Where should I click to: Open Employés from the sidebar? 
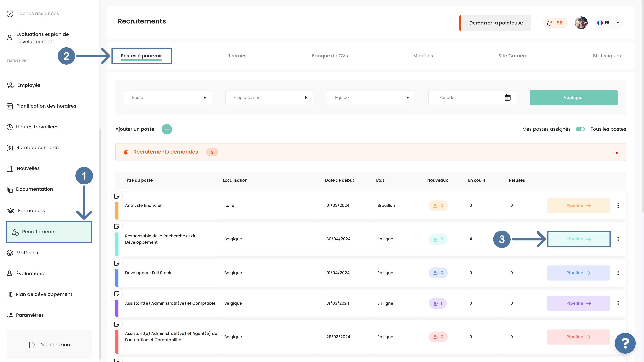pyautogui.click(x=24, y=85)
